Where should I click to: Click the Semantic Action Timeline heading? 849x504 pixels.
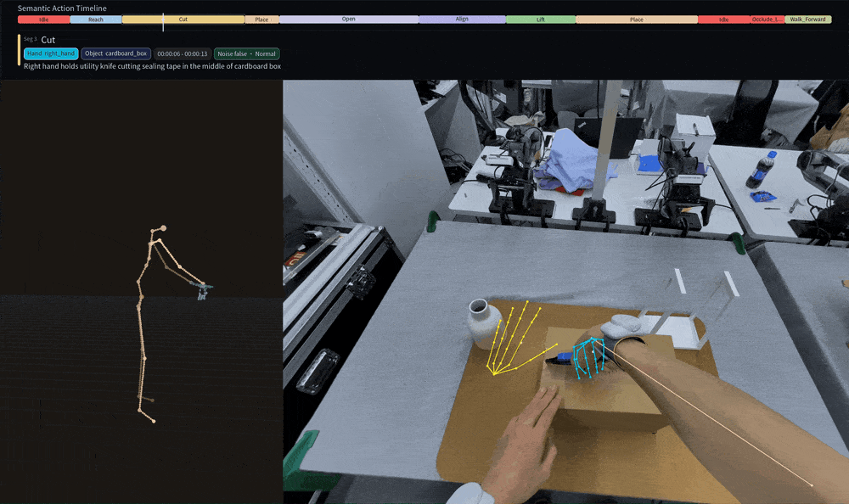pos(62,8)
